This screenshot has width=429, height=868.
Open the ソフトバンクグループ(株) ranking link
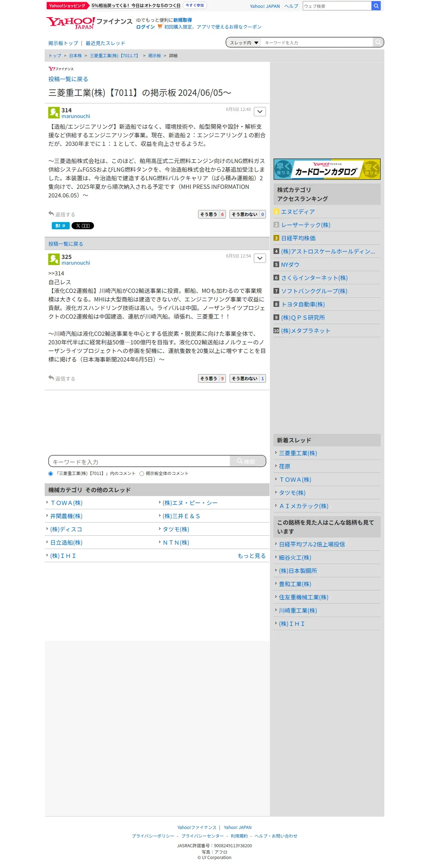314,291
